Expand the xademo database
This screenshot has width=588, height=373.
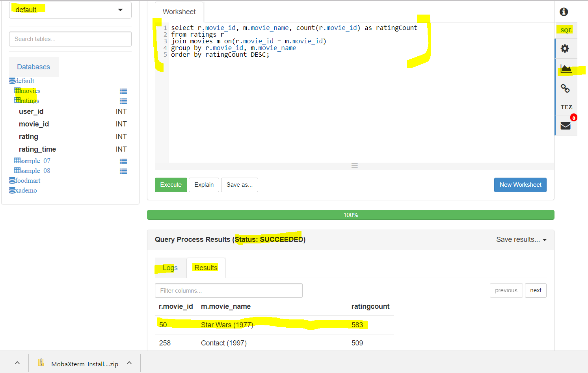(x=26, y=190)
